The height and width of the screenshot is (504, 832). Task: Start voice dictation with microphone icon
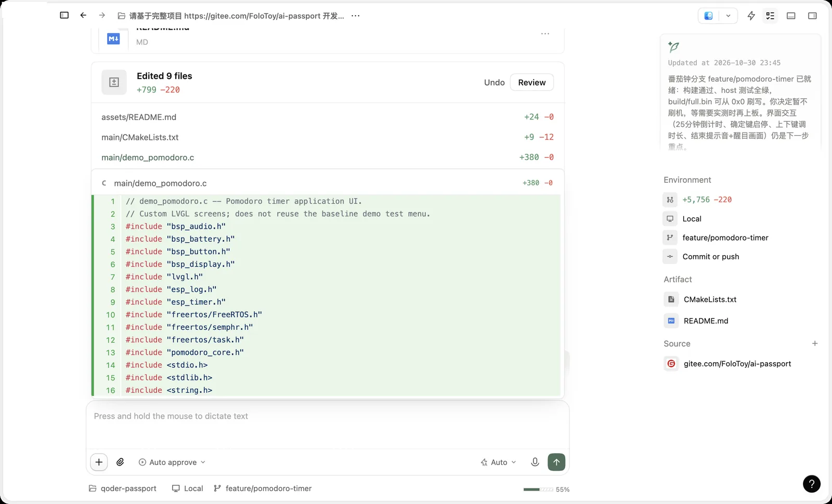click(x=535, y=462)
